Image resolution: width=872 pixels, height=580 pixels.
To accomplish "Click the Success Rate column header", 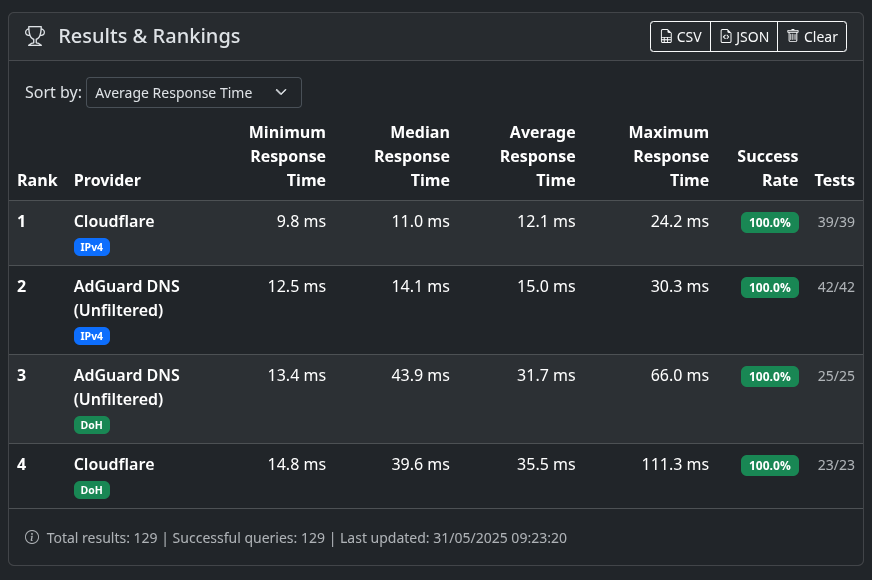I will [767, 168].
